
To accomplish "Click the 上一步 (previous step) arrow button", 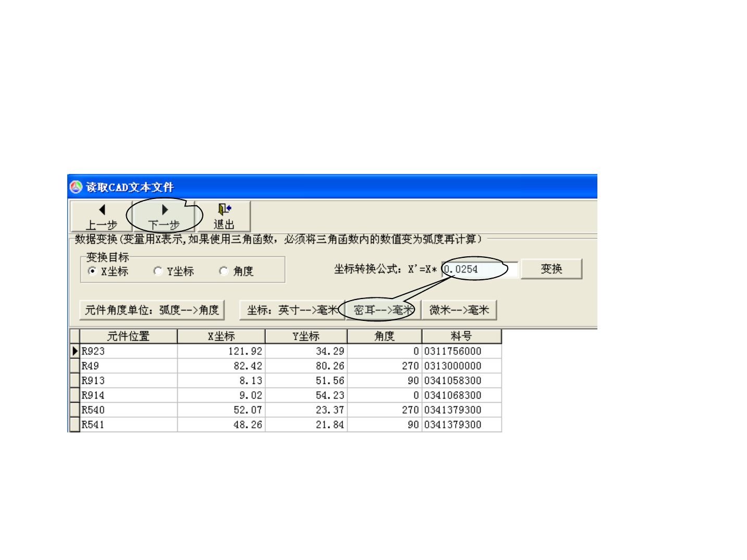I will coord(102,216).
